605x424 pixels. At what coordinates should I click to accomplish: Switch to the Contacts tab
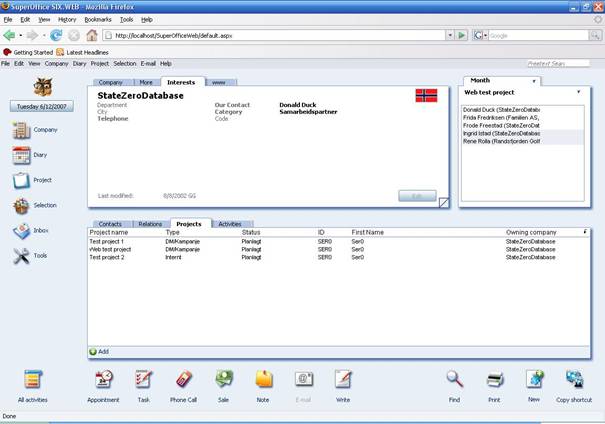pos(110,224)
